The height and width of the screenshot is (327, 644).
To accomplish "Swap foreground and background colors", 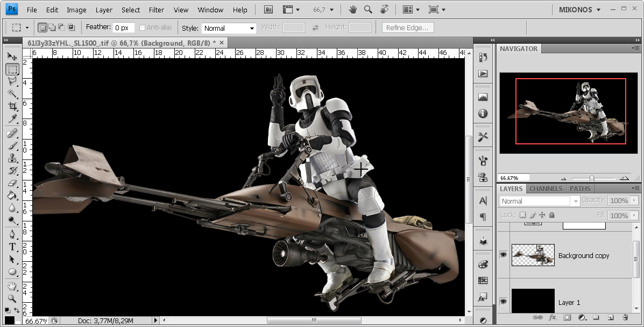I will pos(17,310).
